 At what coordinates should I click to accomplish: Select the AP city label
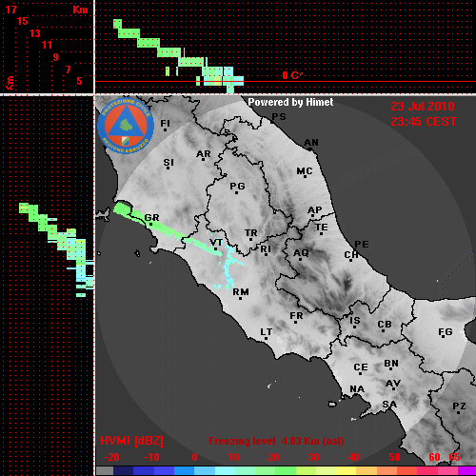tap(315, 210)
